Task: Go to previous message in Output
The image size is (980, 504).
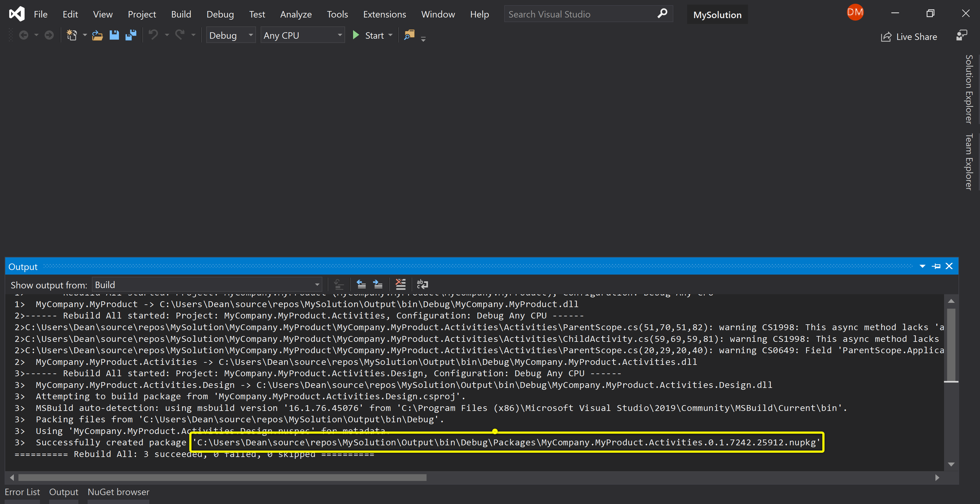Action: click(x=361, y=284)
